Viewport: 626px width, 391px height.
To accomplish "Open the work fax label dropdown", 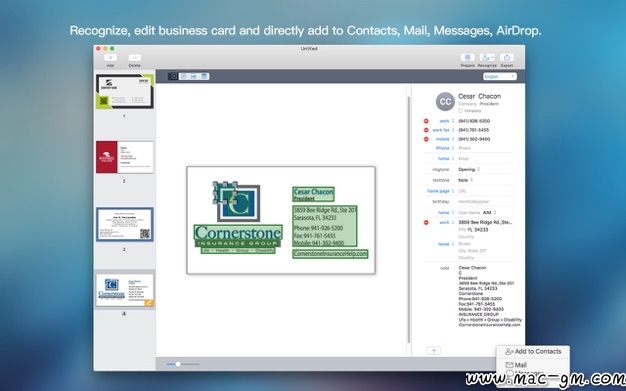I will pyautogui.click(x=443, y=130).
